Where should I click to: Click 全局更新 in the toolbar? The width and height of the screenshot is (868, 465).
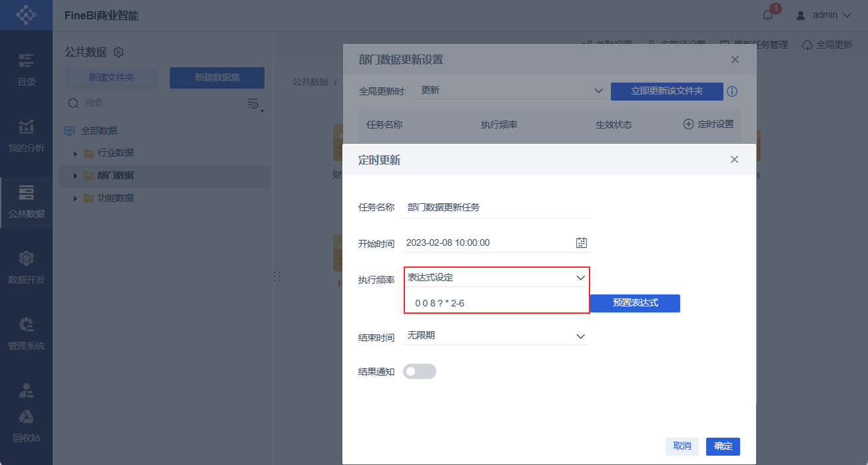point(827,45)
